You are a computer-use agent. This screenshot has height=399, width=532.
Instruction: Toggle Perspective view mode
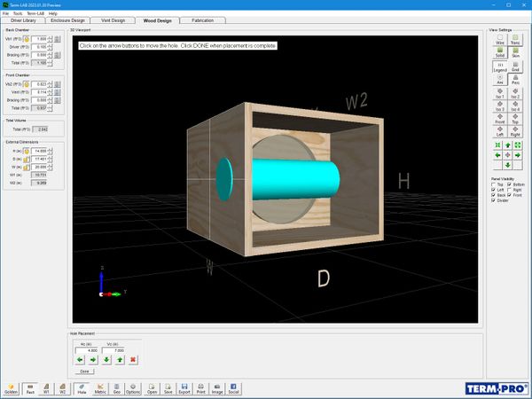coord(515,80)
